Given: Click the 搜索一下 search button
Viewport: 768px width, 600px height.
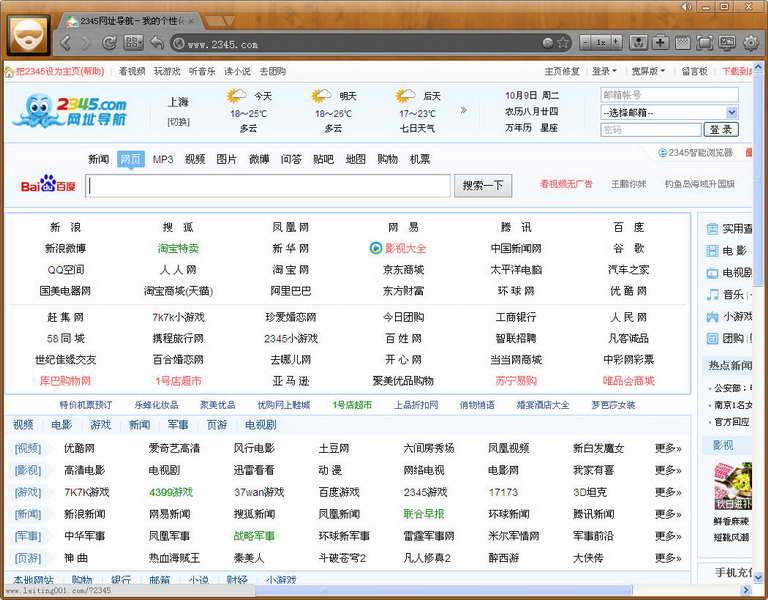Looking at the screenshot, I should click(483, 186).
